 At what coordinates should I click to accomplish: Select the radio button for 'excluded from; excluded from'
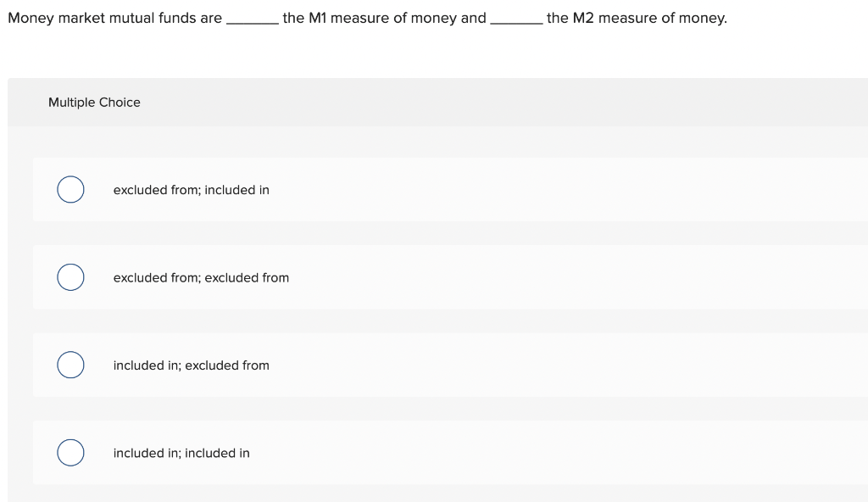[x=70, y=276]
